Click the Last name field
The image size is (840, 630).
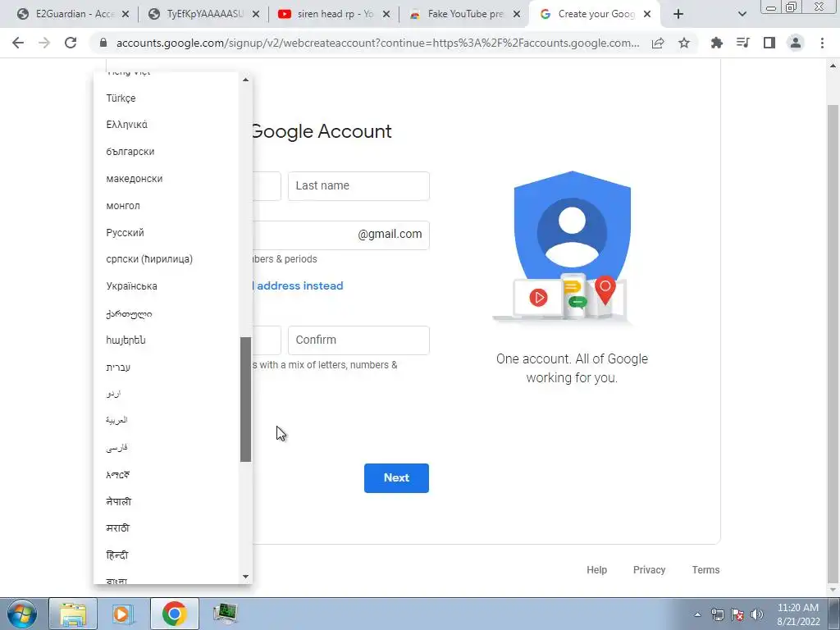click(x=358, y=186)
